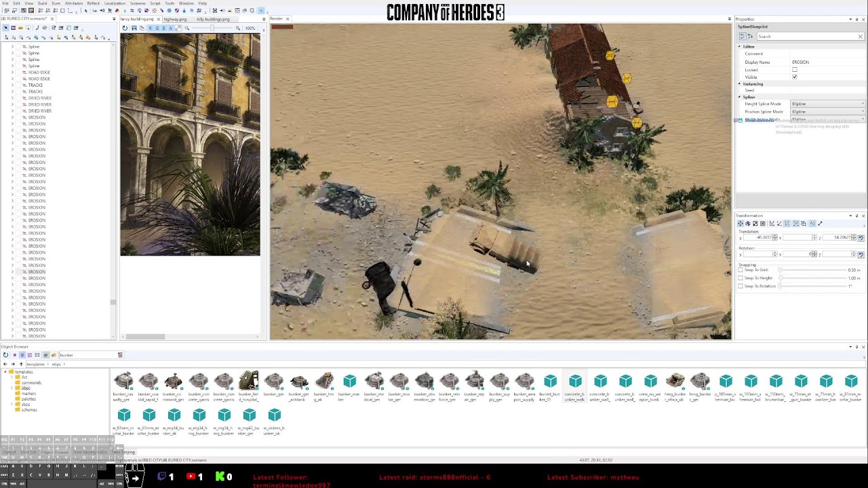
Task: Click ebps in breadcrumb path
Action: 56,365
